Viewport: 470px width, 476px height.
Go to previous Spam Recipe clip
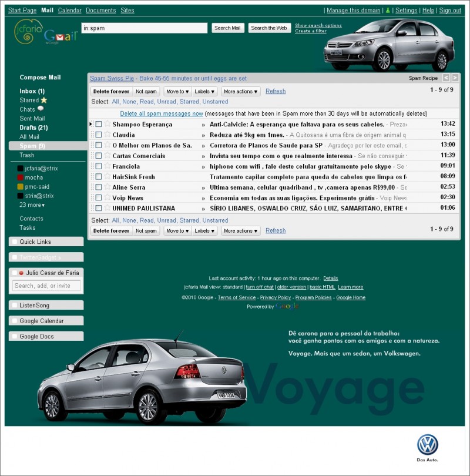[x=446, y=78]
